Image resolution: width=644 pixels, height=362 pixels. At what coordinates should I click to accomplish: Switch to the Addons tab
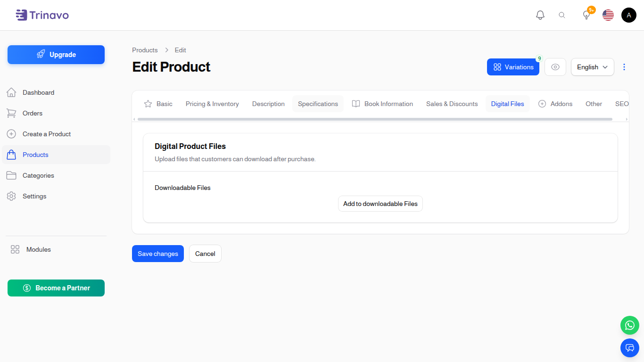(555, 104)
